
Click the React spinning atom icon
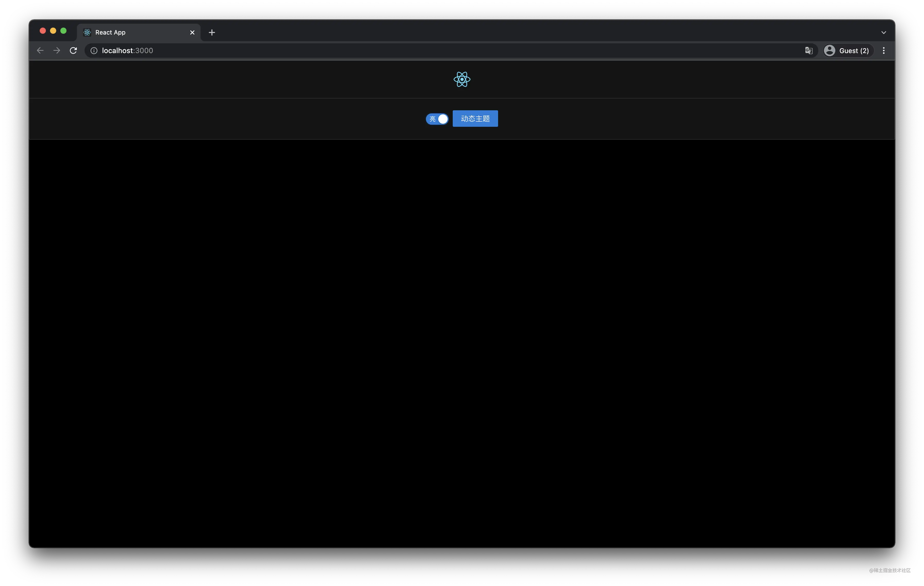(462, 79)
